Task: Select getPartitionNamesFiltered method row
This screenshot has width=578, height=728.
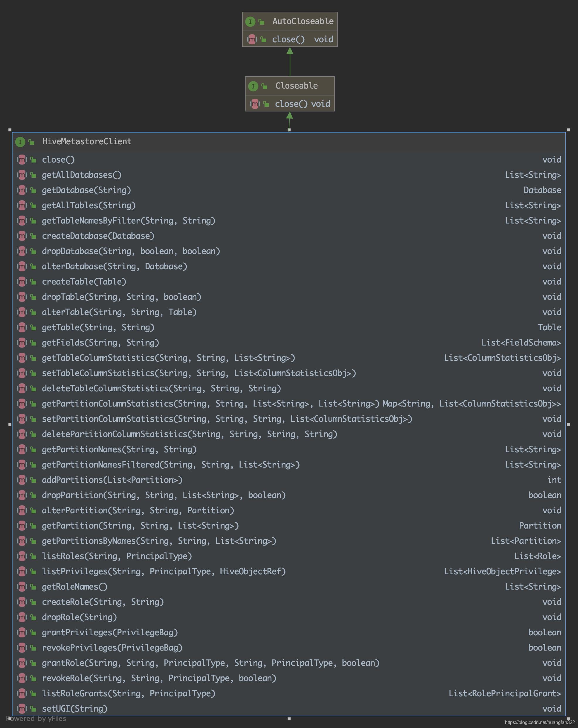Action: (289, 465)
